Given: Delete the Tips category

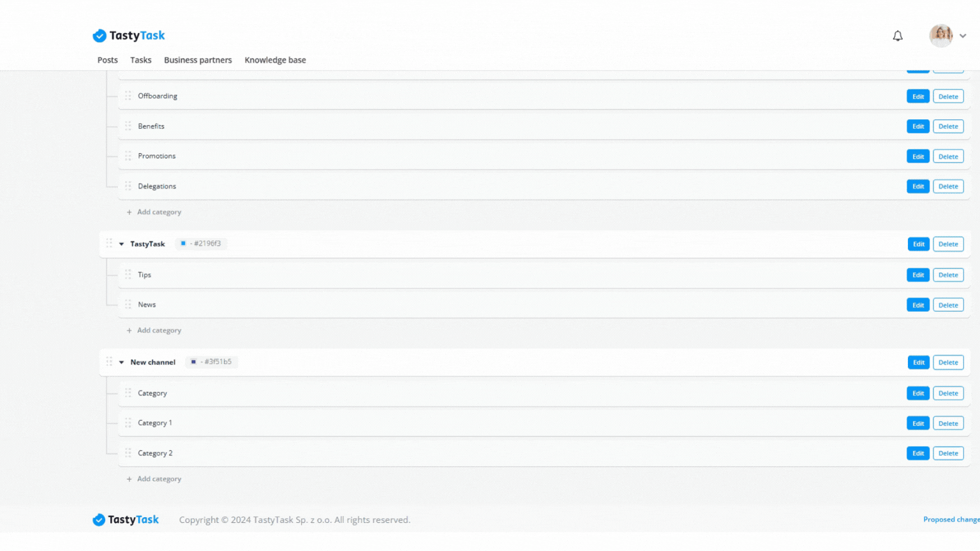Looking at the screenshot, I should tap(948, 275).
